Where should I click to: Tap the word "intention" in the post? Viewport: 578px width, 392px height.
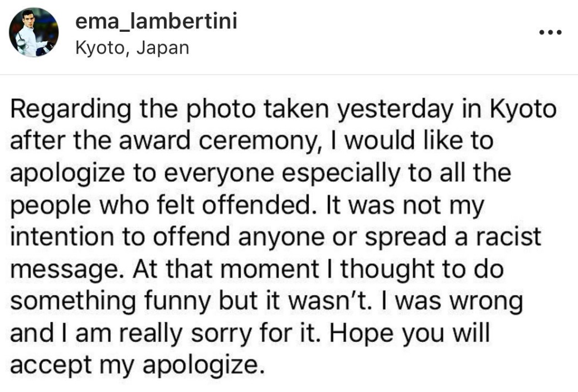tap(62, 237)
